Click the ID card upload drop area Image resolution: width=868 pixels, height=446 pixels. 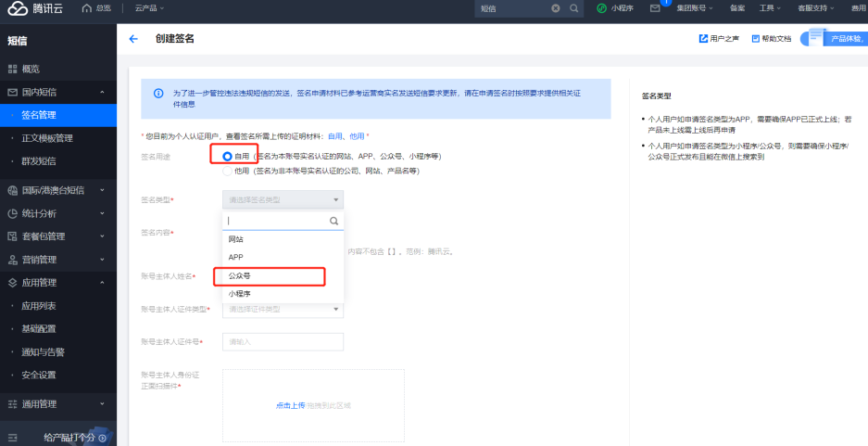pyautogui.click(x=313, y=405)
